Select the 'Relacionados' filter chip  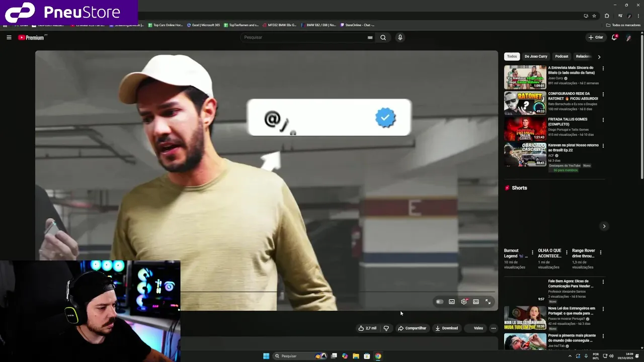click(x=584, y=56)
